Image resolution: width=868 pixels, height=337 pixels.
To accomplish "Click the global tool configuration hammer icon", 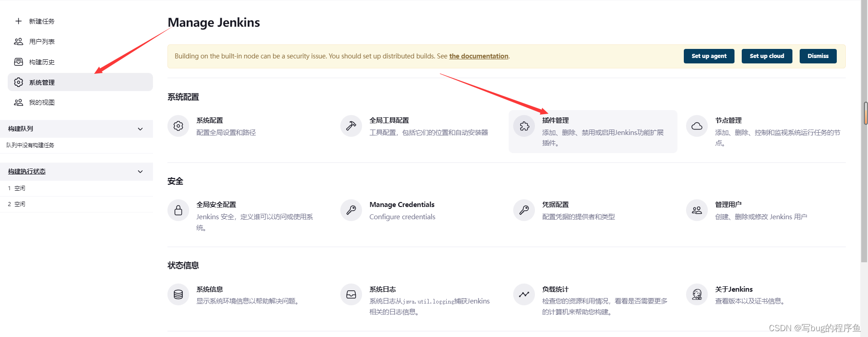I will tap(351, 126).
